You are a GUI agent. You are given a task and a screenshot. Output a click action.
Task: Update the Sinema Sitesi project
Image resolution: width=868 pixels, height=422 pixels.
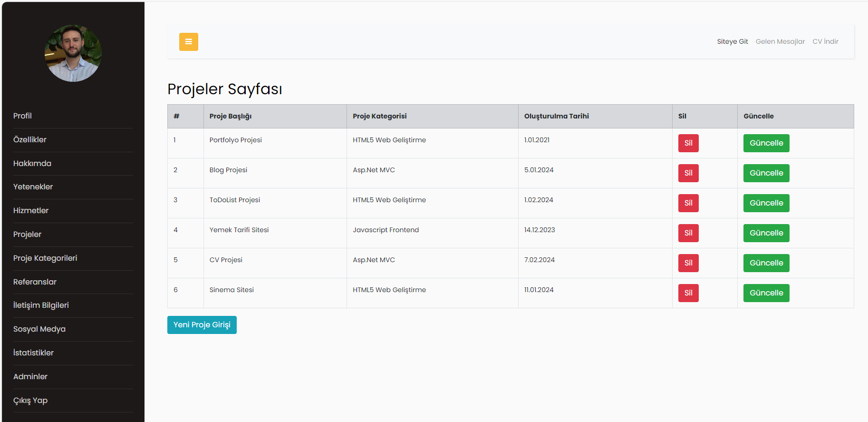pos(766,293)
